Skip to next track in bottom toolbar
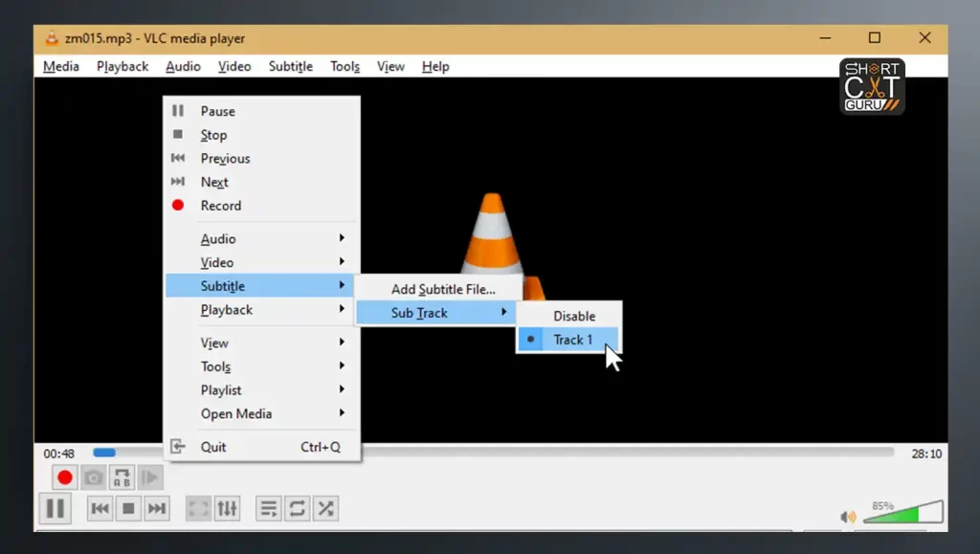 pos(157,508)
